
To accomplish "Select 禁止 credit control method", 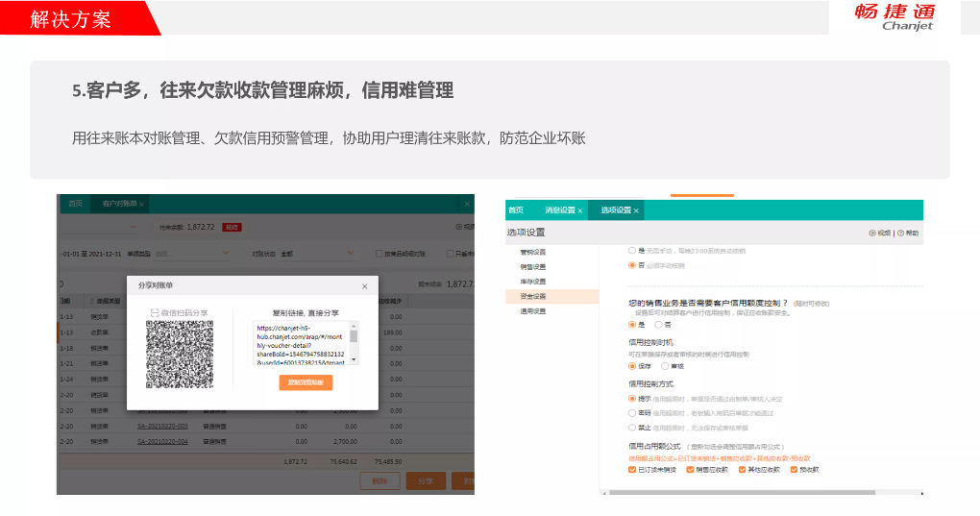I will [632, 428].
